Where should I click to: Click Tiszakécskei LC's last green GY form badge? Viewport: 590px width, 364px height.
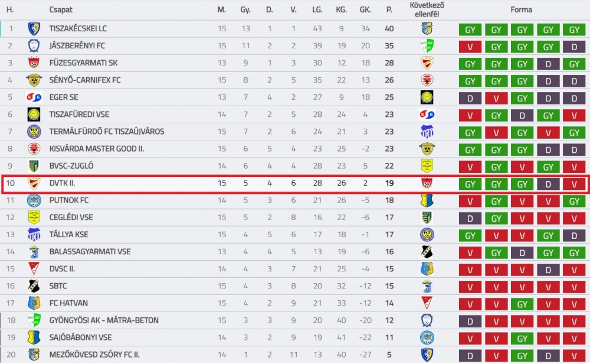(574, 29)
